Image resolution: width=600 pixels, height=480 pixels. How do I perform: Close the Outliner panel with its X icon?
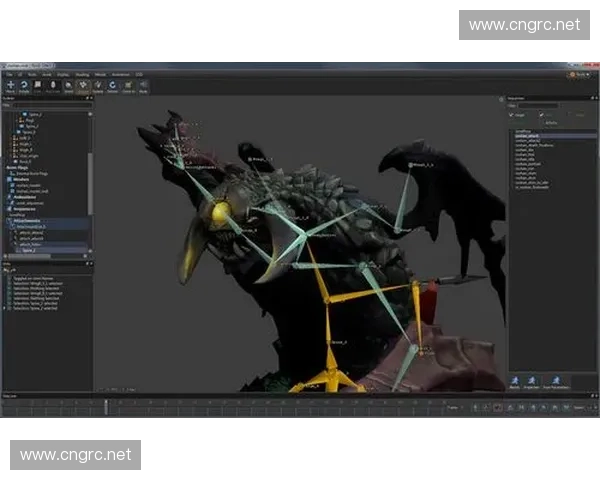point(91,98)
